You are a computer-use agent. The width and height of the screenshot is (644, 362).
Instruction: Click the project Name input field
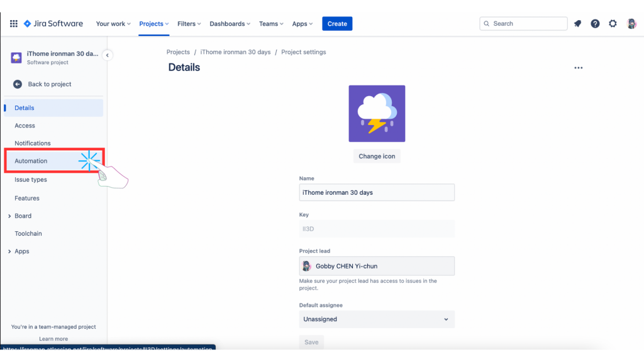(x=377, y=192)
